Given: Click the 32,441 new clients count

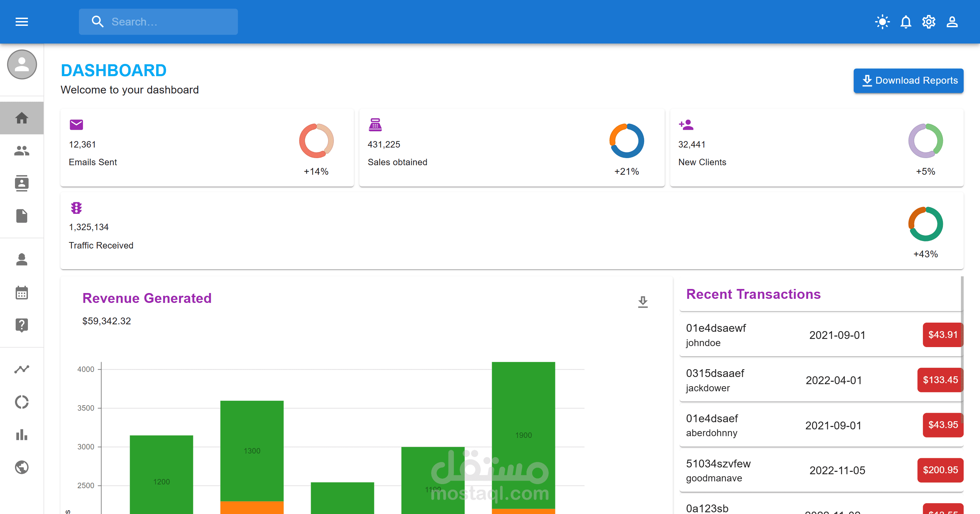Looking at the screenshot, I should pyautogui.click(x=692, y=144).
